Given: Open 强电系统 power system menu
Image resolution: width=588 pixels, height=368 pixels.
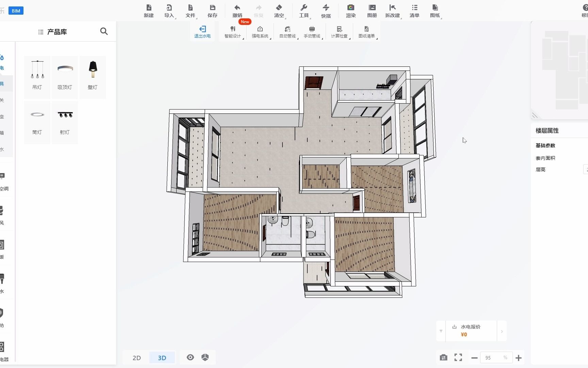Looking at the screenshot, I should point(260,32).
